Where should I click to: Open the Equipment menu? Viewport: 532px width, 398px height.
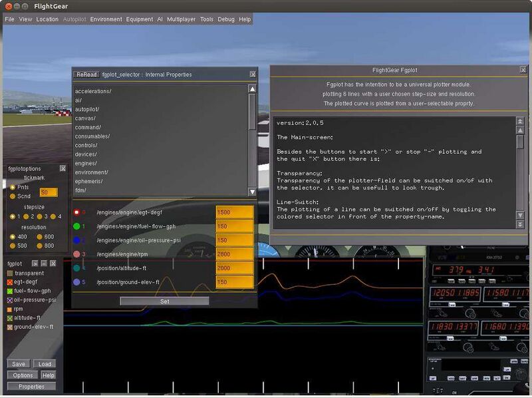(140, 19)
